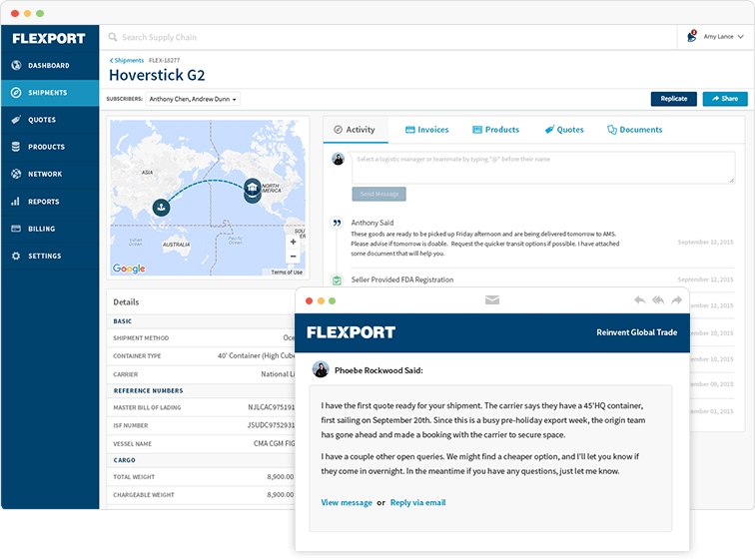Click Phoebe Rockwood's avatar in email
Viewport: 755px width, 560px height.
(x=321, y=369)
